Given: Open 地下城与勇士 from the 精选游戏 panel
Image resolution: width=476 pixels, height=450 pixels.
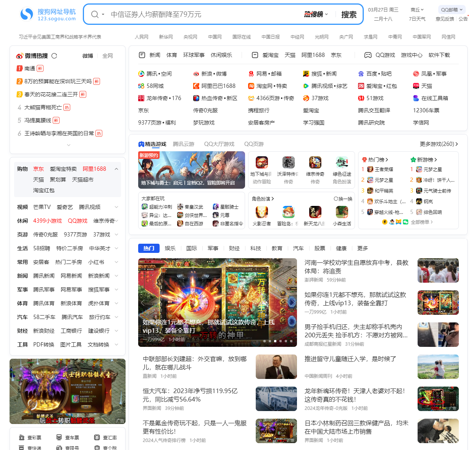Looking at the screenshot, I should coord(262,162).
